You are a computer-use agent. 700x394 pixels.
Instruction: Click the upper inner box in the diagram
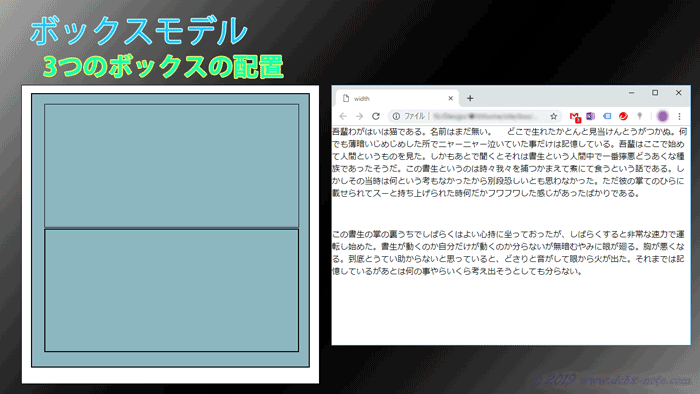coord(171,166)
